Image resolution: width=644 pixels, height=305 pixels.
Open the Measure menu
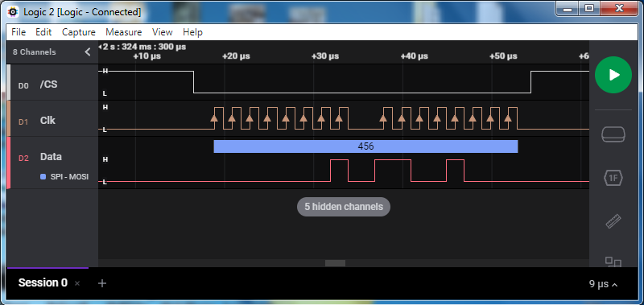pyautogui.click(x=124, y=32)
